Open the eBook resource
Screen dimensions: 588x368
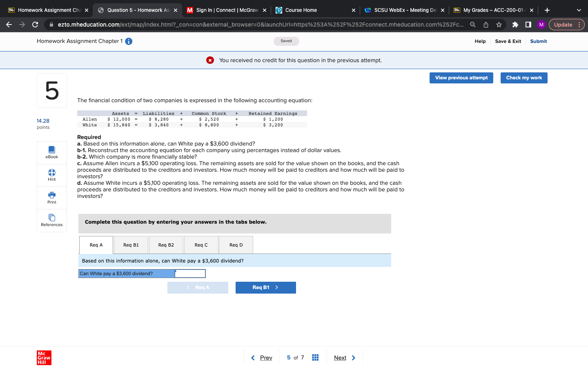(52, 153)
